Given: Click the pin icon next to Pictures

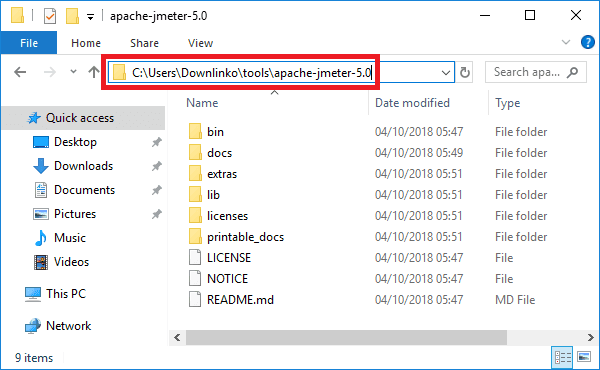Looking at the screenshot, I should pos(156,214).
